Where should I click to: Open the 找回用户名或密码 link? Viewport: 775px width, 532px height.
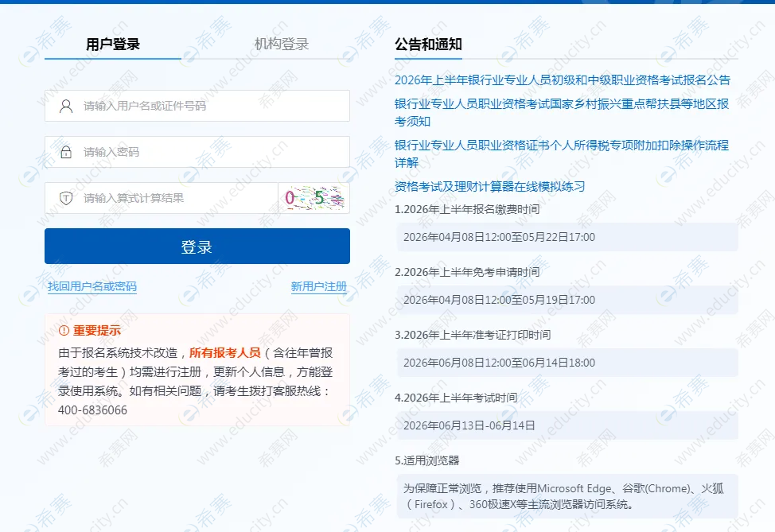pyautogui.click(x=92, y=286)
